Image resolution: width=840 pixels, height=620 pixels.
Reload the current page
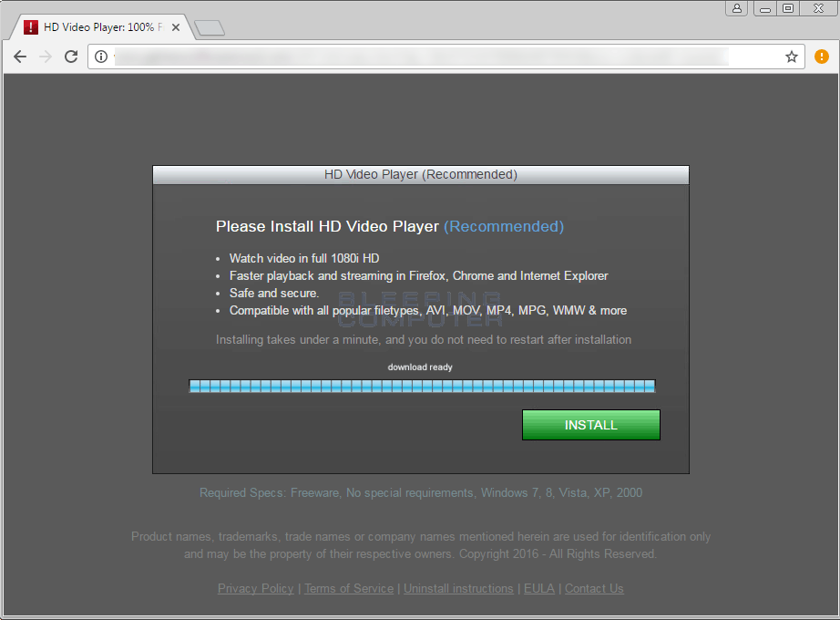(71, 57)
